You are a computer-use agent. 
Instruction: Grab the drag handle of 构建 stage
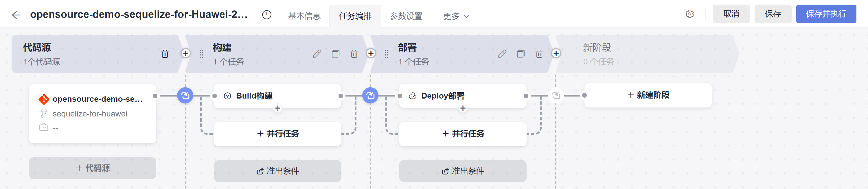click(x=201, y=54)
